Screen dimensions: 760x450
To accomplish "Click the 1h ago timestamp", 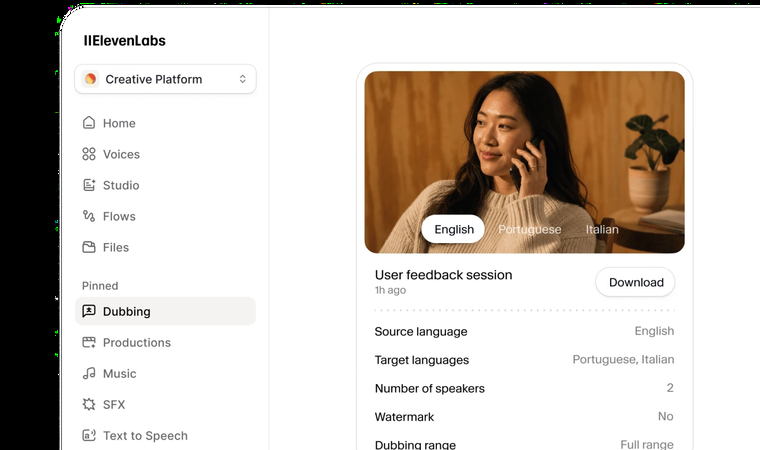I will pos(390,290).
